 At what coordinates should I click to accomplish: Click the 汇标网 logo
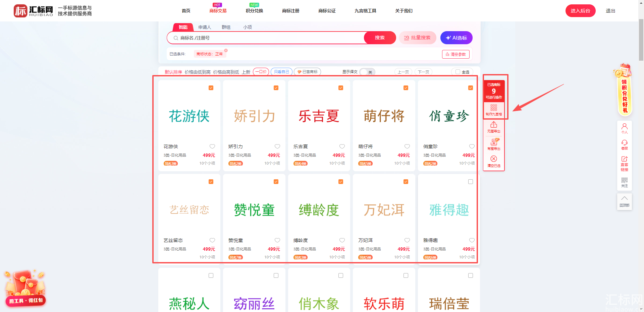tap(33, 11)
